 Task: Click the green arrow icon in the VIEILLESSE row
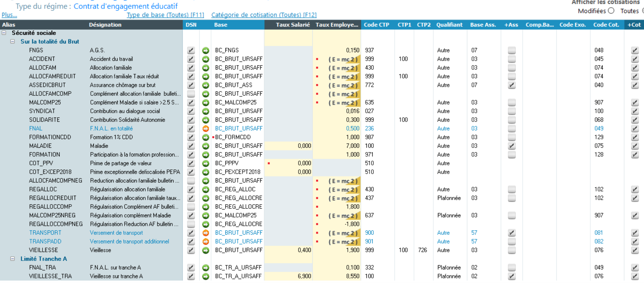tap(206, 250)
